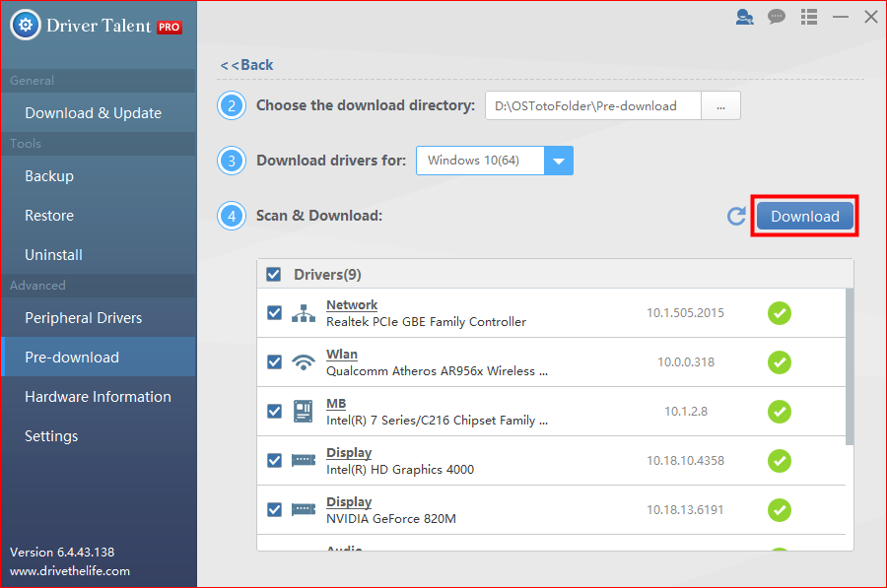Close the Driver Talent window
This screenshot has height=588, width=887.
tap(871, 17)
